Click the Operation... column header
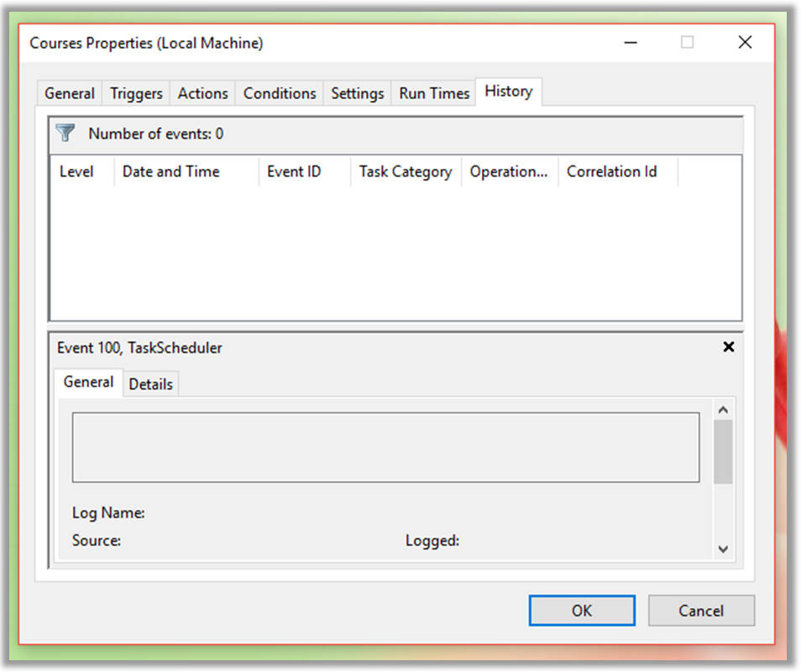The height and width of the screenshot is (672, 801). pyautogui.click(x=510, y=171)
